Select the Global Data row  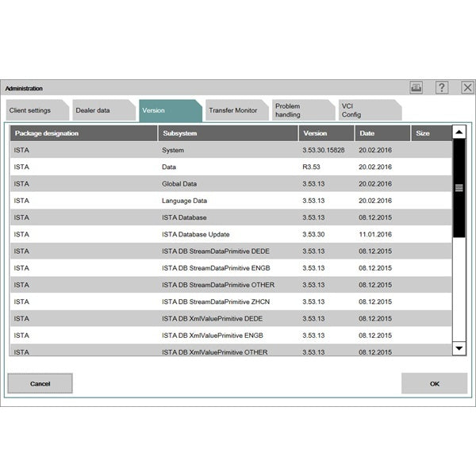tap(231, 184)
